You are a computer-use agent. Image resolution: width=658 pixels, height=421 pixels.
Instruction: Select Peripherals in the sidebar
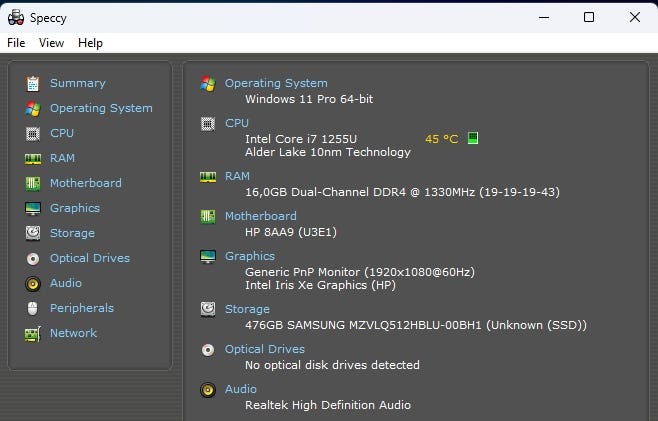coord(82,308)
